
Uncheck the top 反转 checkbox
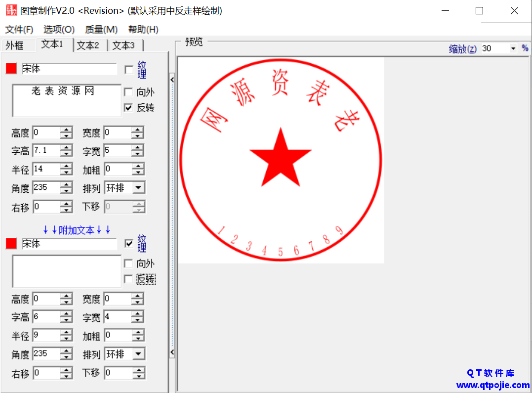[128, 108]
